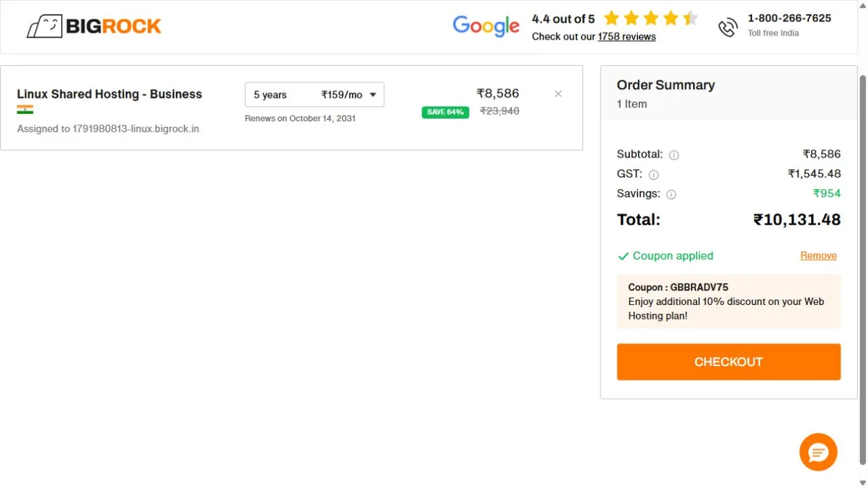Click the Google logo
The width and height of the screenshot is (868, 488).
[486, 26]
